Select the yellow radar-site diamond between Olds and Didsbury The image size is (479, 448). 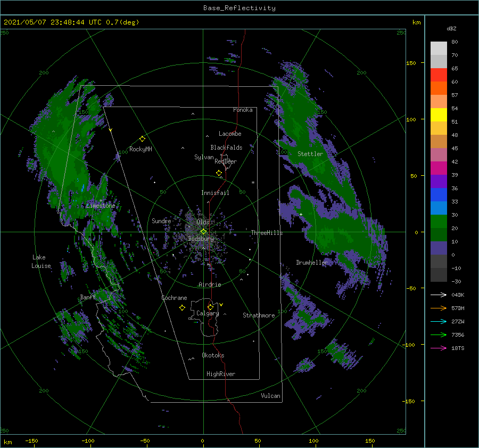click(x=203, y=232)
